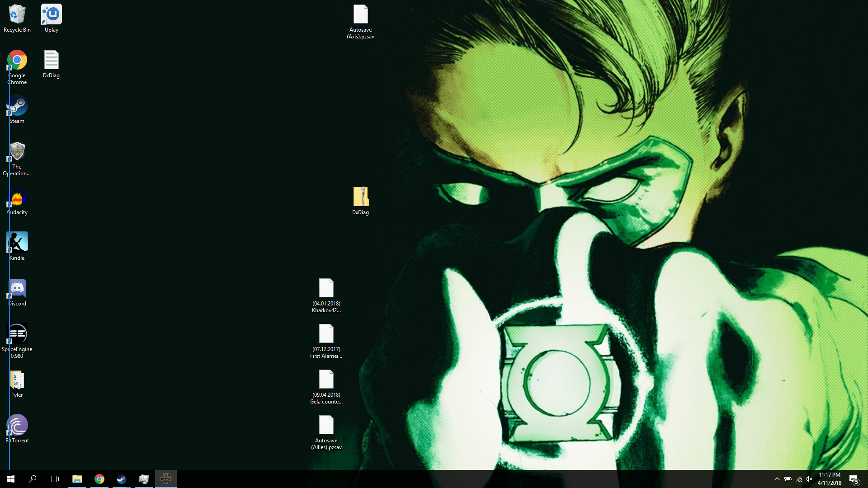Image resolution: width=868 pixels, height=488 pixels.
Task: Select The Operation... shield shortcut
Action: coord(17,159)
